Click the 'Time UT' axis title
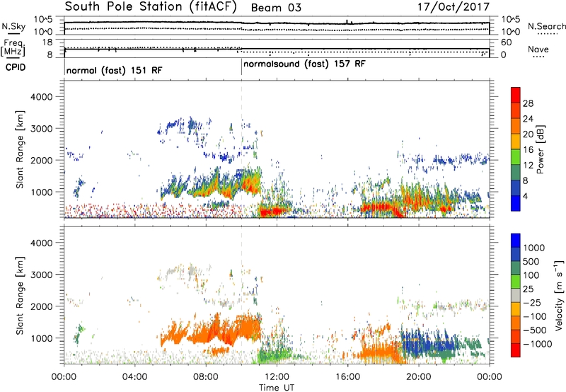 point(277,388)
